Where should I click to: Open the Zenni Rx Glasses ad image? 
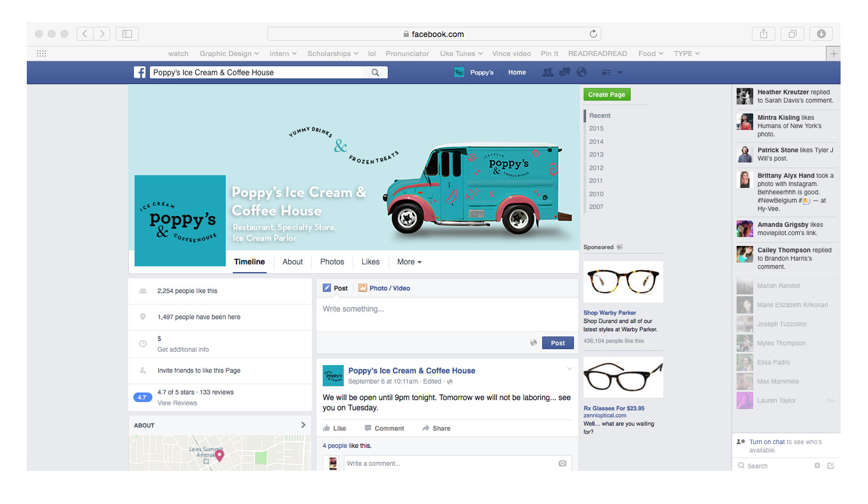coord(623,377)
